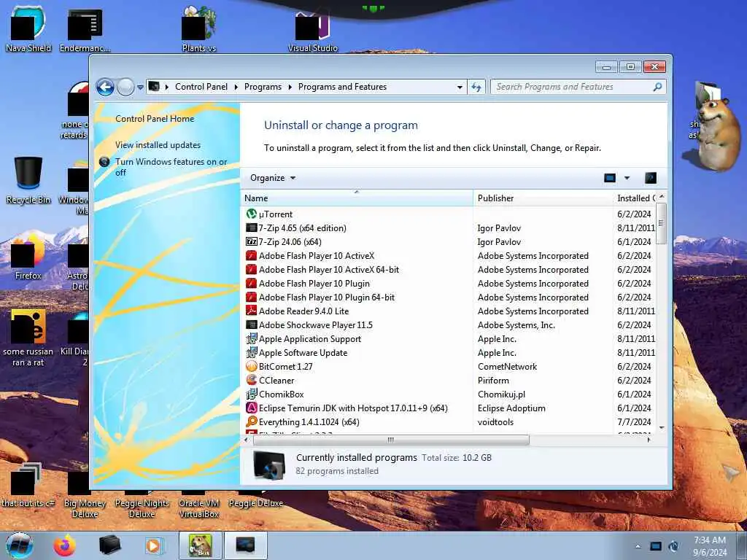The image size is (747, 560).
Task: Select the Adobe Flash Player 10 Plugin row
Action: point(449,284)
